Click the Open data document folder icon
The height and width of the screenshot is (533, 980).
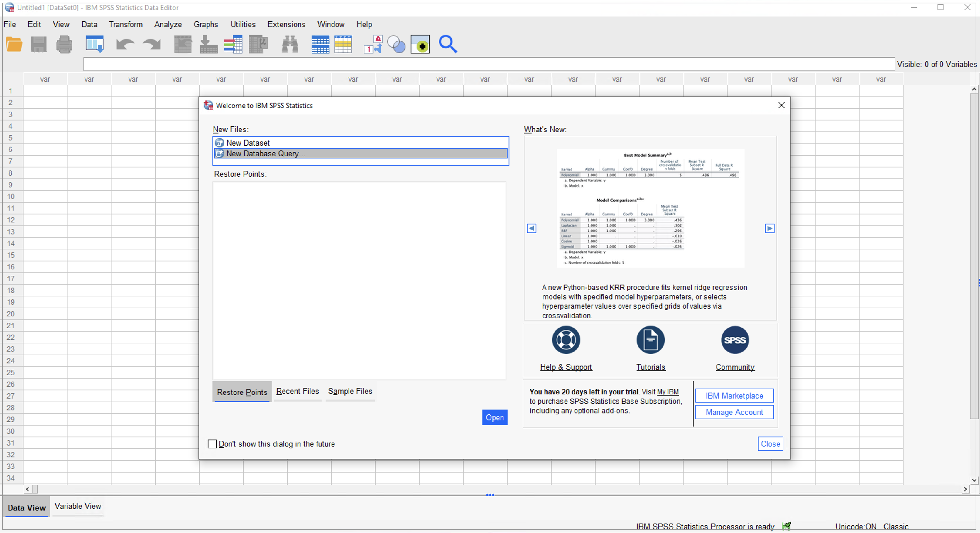[x=14, y=45]
